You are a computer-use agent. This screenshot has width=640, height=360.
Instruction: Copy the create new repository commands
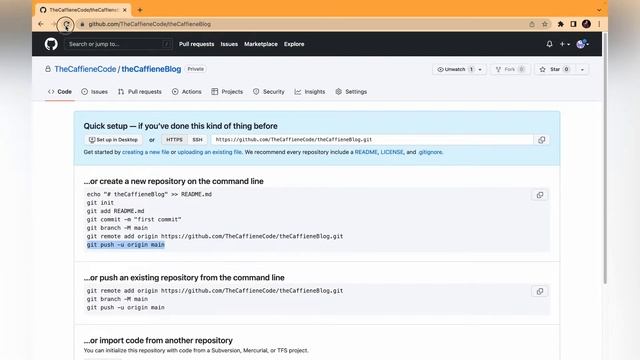point(540,195)
